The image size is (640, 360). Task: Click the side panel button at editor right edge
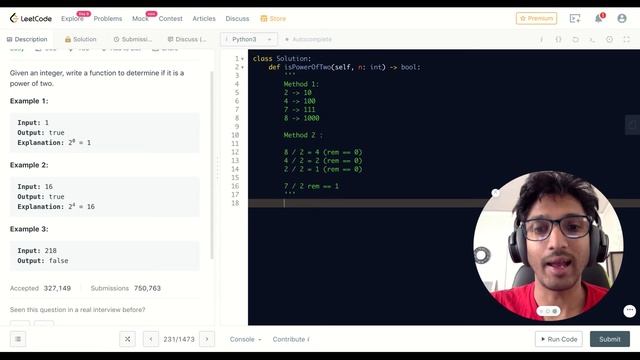[633, 124]
